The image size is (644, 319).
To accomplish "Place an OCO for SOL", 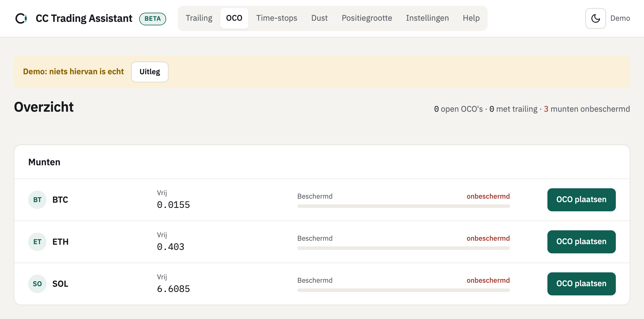I will 581,284.
